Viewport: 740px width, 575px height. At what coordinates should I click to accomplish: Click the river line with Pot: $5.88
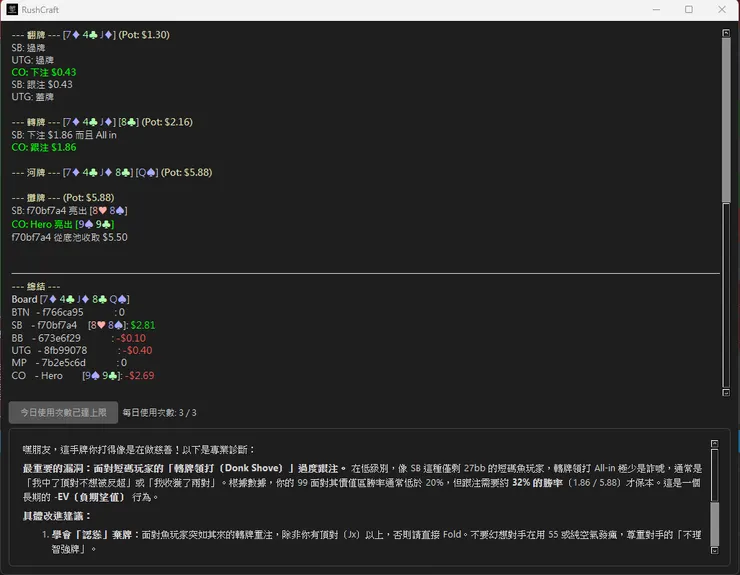(112, 173)
